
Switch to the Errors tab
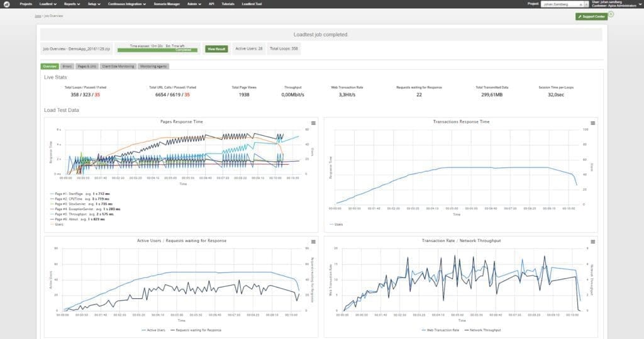point(67,65)
